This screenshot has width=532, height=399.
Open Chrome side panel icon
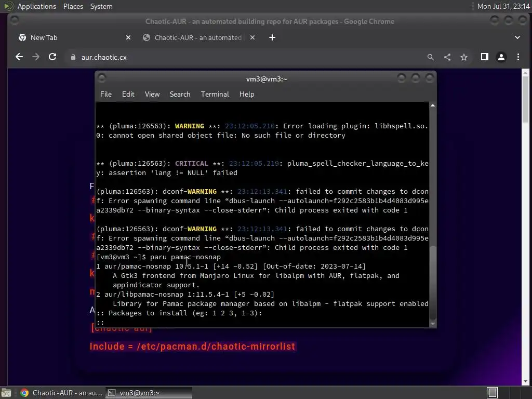[485, 57]
